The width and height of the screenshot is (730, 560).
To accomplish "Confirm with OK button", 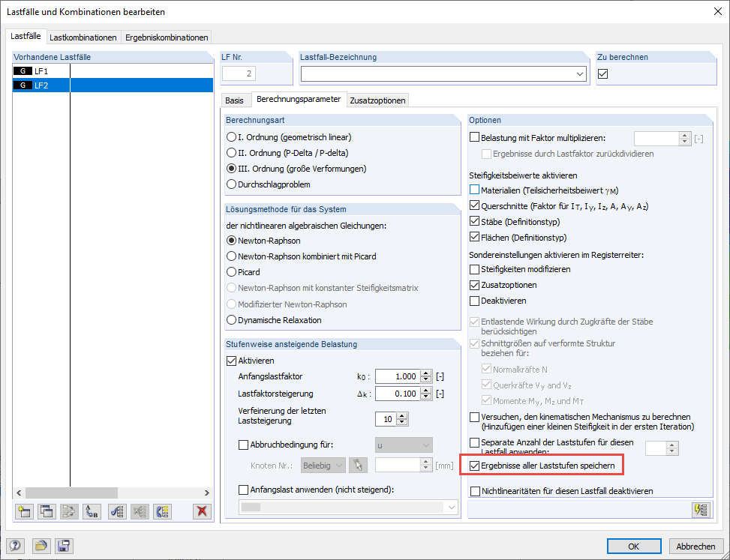I will point(634,546).
